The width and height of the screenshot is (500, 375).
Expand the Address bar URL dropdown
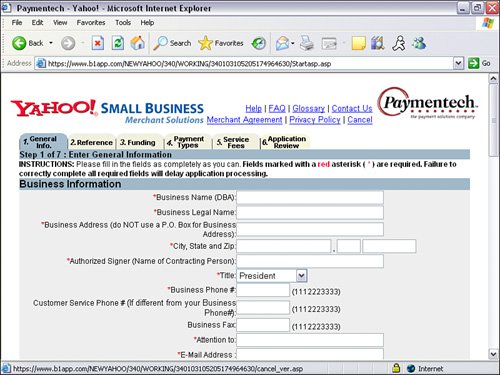click(x=458, y=63)
